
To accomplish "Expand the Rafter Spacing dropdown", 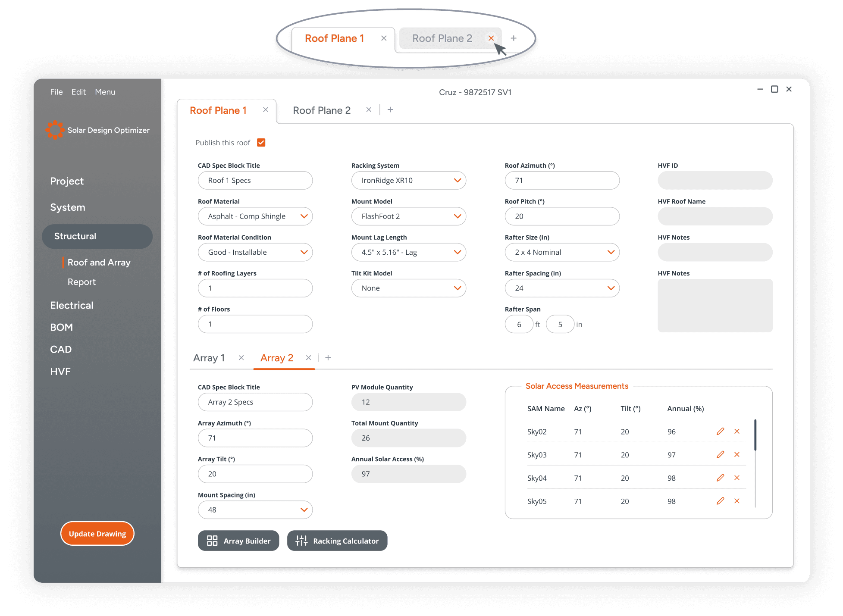I will pyautogui.click(x=611, y=288).
